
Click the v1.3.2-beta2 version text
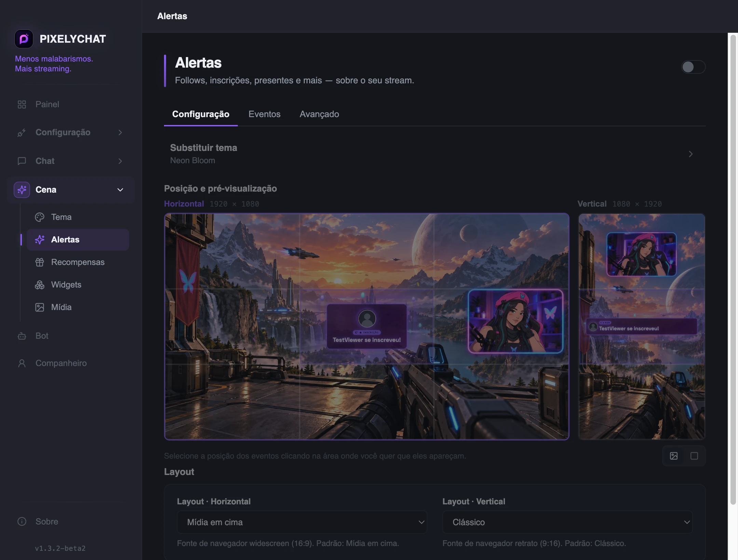pyautogui.click(x=60, y=548)
